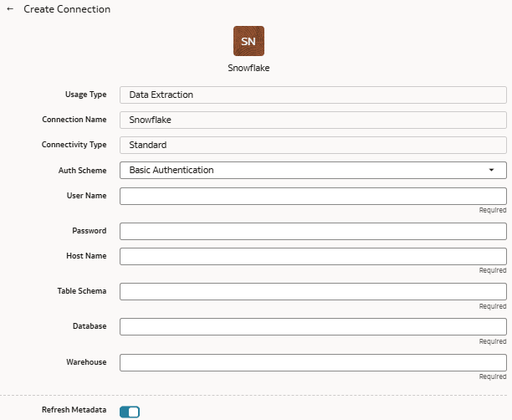Screen dimensions: 512x420
Task: Open the Auth Scheme dropdown
Action: [x=313, y=170]
